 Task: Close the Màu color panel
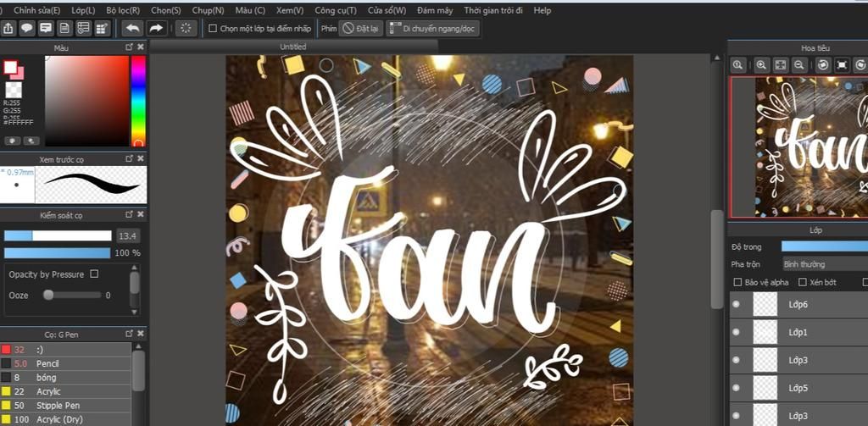141,47
